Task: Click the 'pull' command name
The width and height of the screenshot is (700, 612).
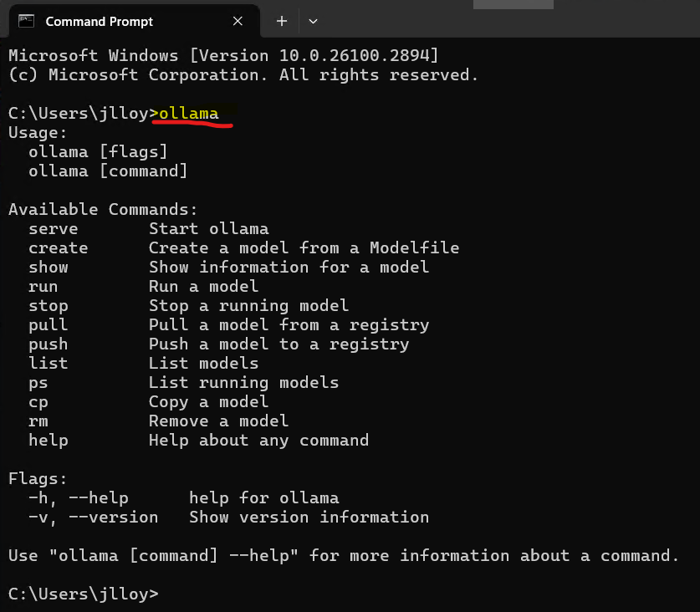Action: [49, 325]
